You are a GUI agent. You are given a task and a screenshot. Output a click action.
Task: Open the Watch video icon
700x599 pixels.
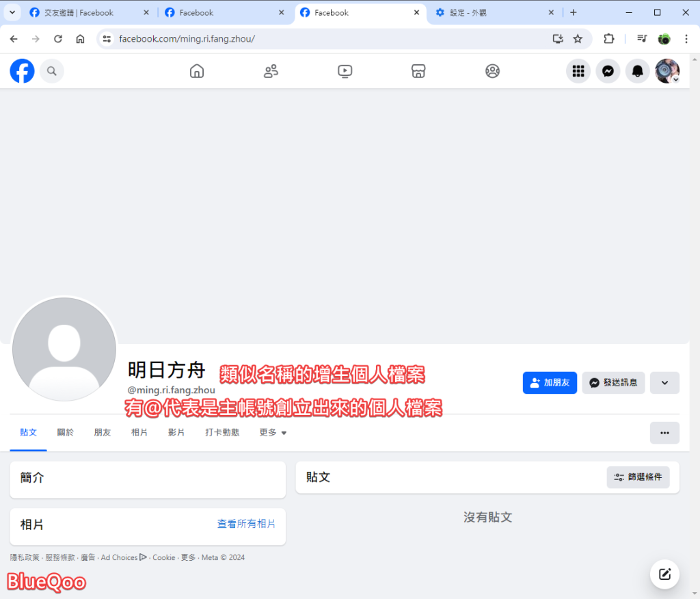click(345, 71)
